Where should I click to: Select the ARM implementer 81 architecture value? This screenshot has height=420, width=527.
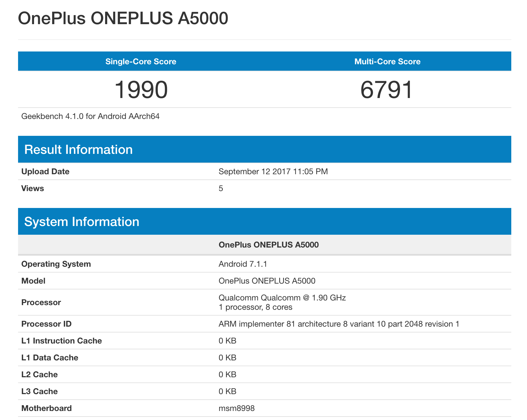pos(339,324)
